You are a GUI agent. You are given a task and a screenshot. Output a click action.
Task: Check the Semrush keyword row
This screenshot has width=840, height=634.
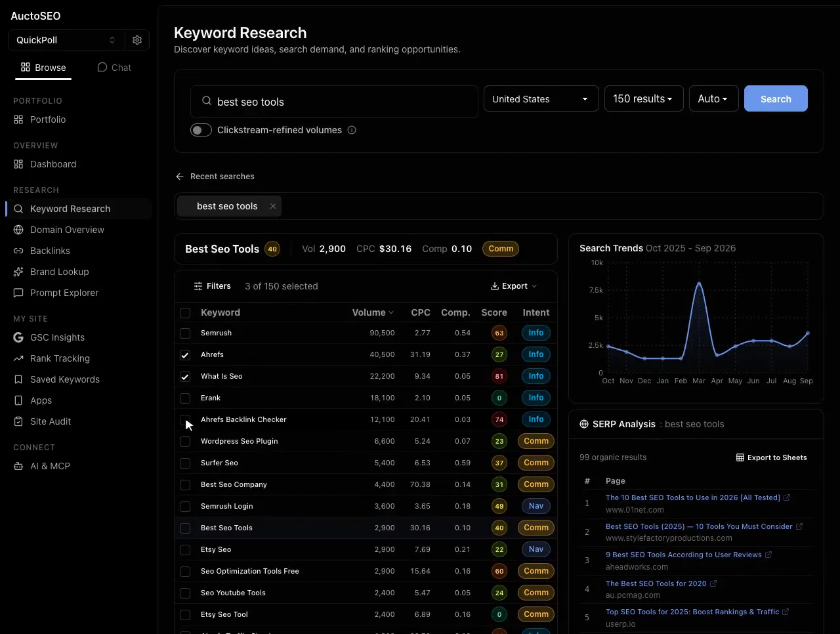click(x=185, y=333)
